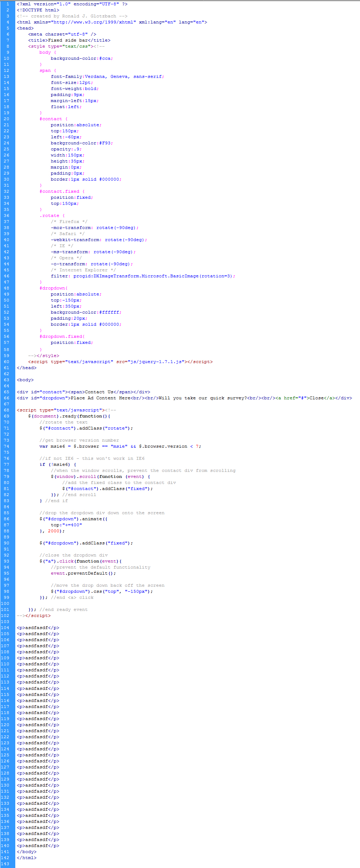360x868 pixels.
Task: Click the '<style type="text/css">' opening tag
Action: [61, 46]
